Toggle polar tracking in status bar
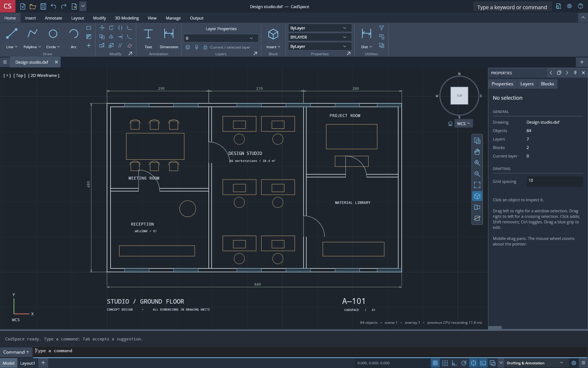Image resolution: width=588 pixels, height=368 pixels. 464,363
